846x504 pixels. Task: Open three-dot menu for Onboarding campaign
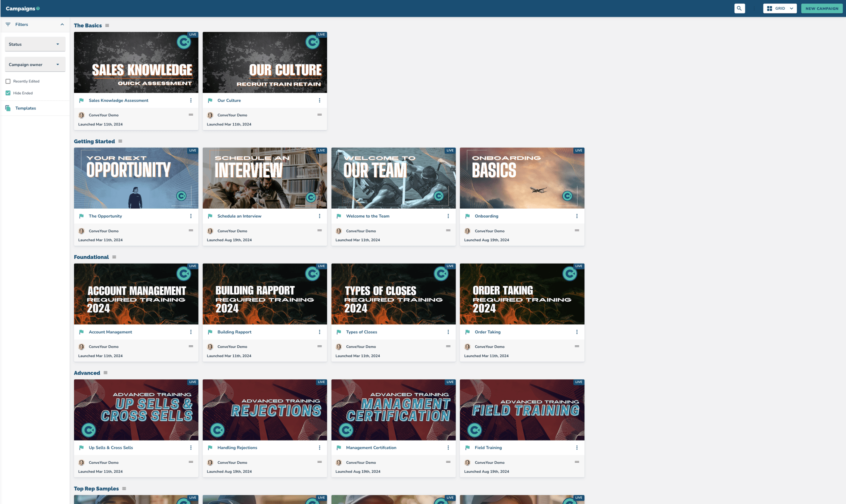pos(576,216)
